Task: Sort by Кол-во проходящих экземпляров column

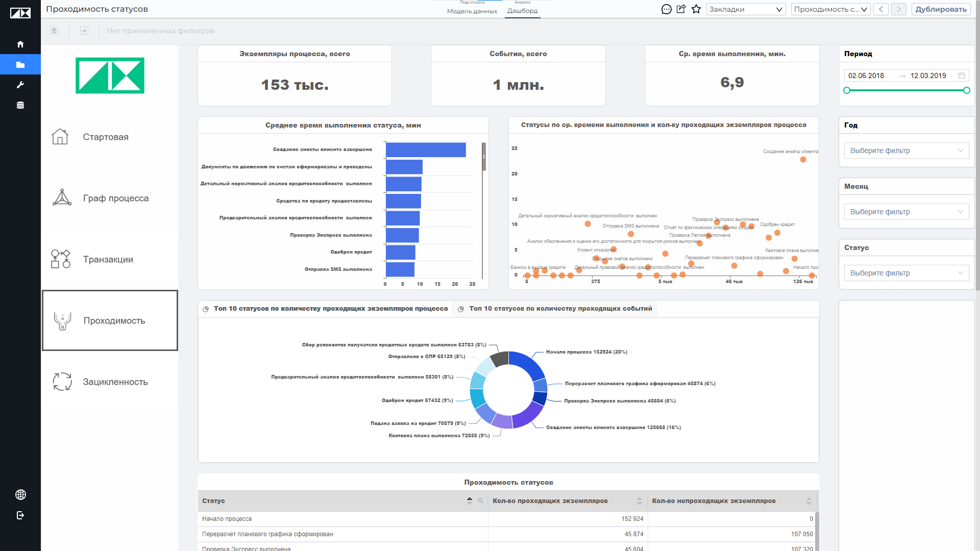Action: point(640,501)
